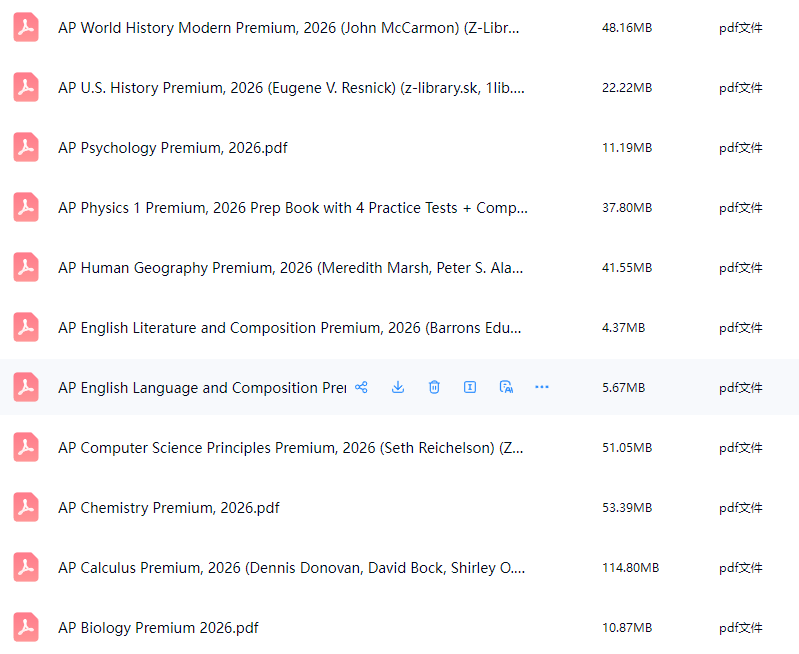Image resolution: width=799 pixels, height=654 pixels.
Task: Select AP Biology Premium 2026.pdf
Action: (x=158, y=628)
